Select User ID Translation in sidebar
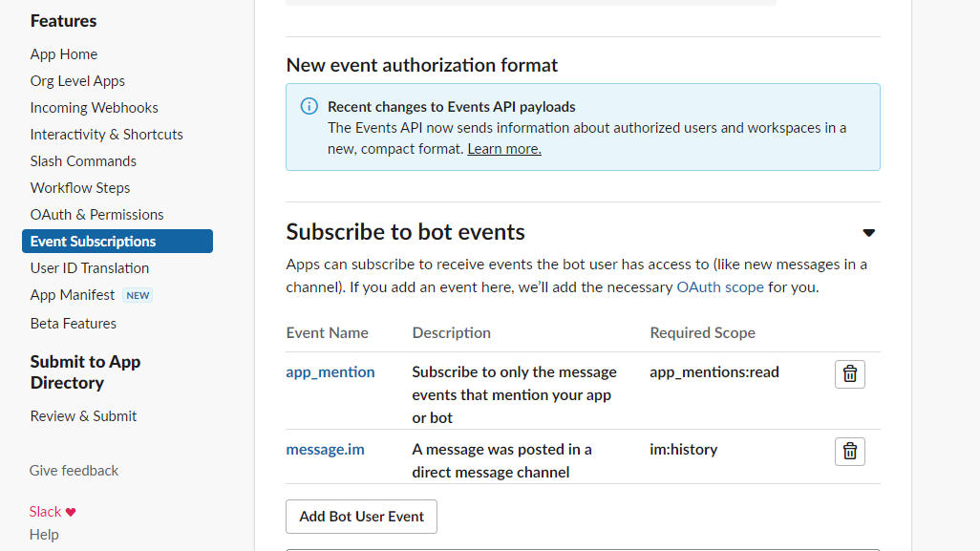 [90, 268]
